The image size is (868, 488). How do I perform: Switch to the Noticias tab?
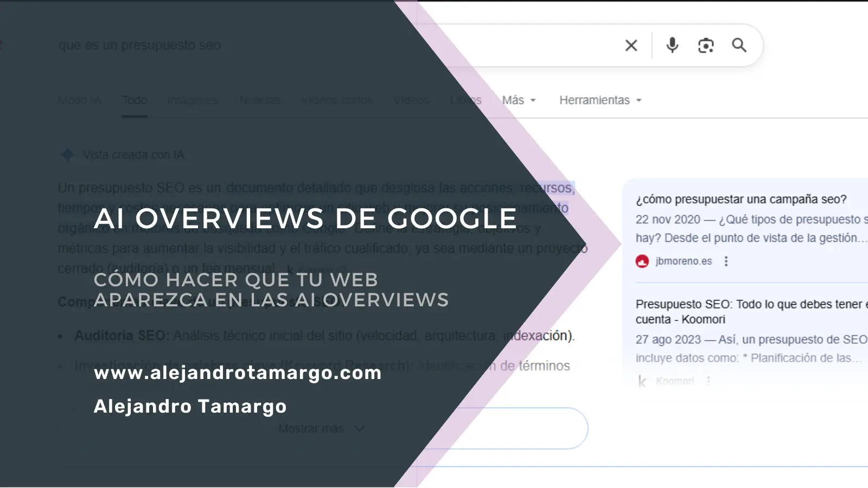pyautogui.click(x=260, y=100)
